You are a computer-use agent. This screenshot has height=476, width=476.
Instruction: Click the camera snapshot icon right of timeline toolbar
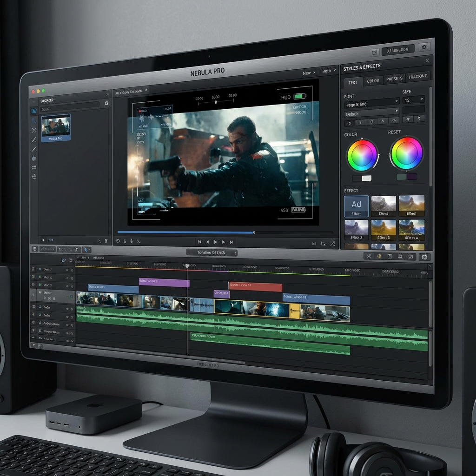tap(424, 257)
